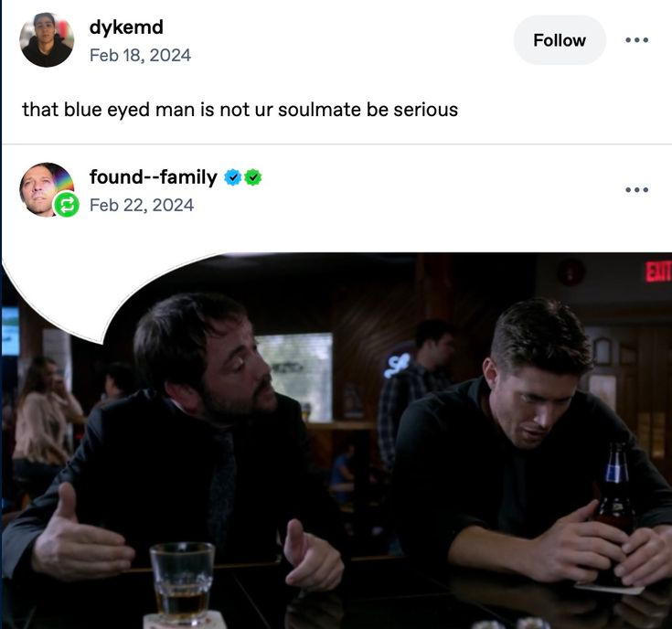
Task: Click the bright window in bar background
Action: [294, 377]
